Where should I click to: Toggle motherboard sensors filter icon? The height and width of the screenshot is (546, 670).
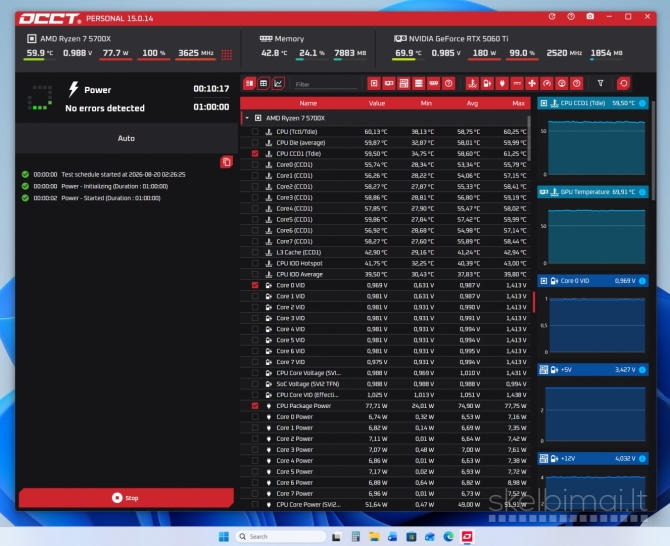pos(404,83)
